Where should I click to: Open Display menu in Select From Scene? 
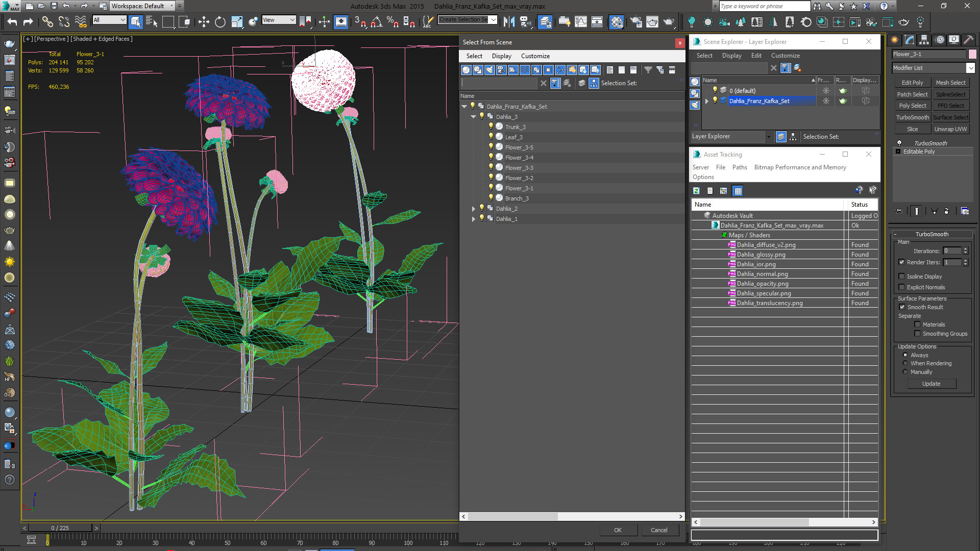point(501,56)
